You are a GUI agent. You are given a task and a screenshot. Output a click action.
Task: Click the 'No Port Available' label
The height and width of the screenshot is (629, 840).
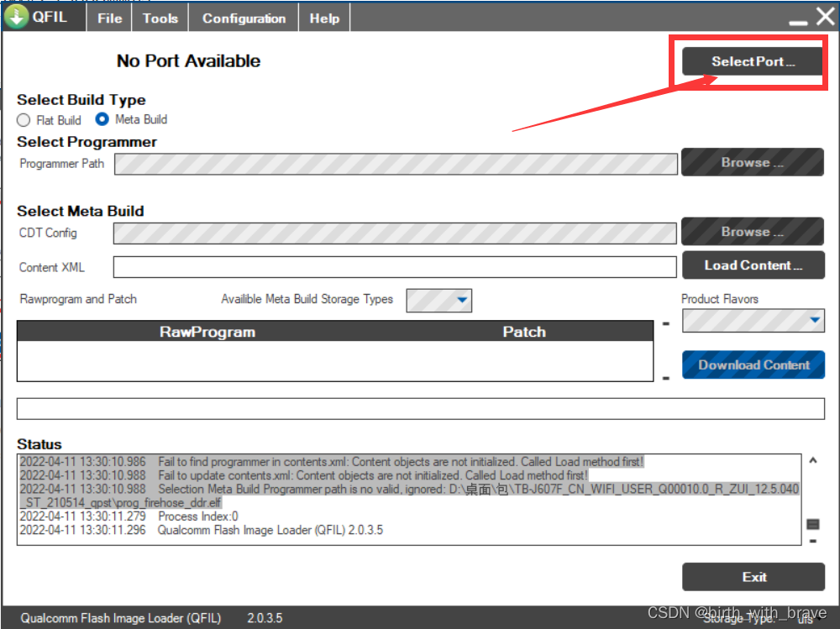click(x=188, y=61)
